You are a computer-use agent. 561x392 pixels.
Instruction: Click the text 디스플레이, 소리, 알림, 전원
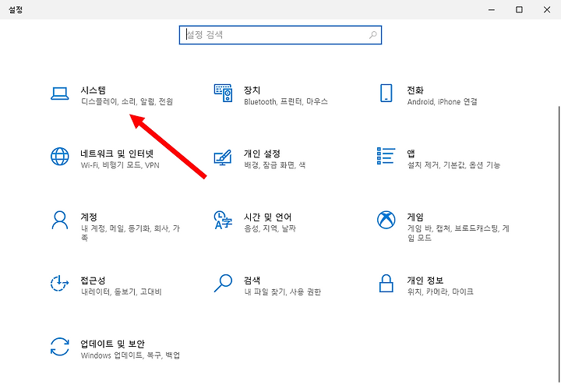(x=127, y=101)
